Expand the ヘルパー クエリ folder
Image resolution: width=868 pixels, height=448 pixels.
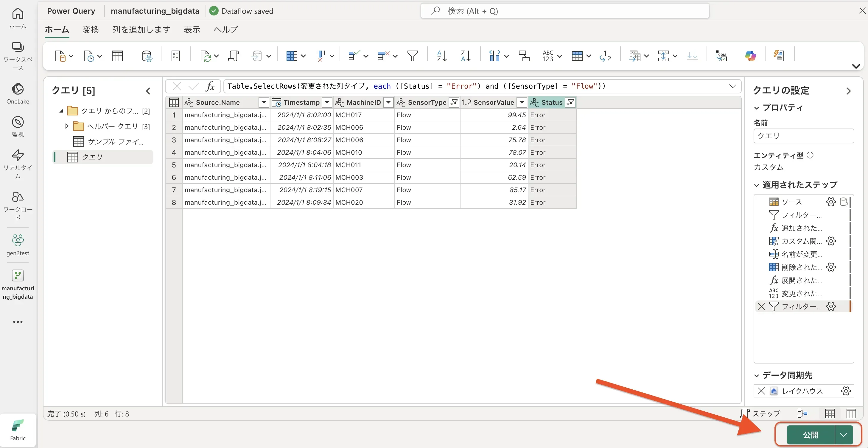tap(67, 126)
